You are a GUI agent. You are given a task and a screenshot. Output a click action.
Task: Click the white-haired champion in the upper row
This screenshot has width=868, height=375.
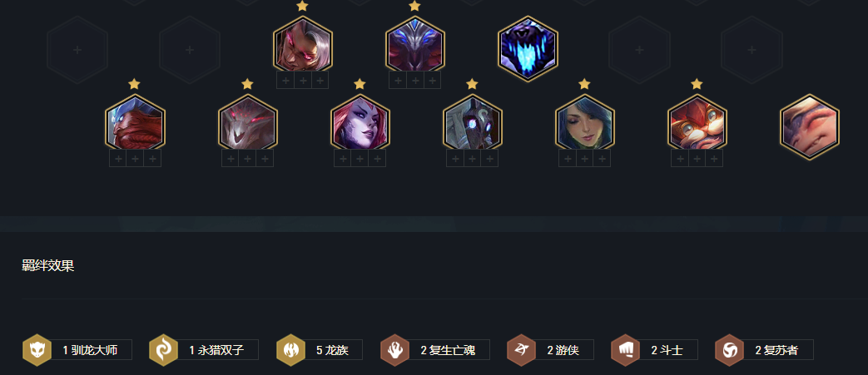click(303, 44)
